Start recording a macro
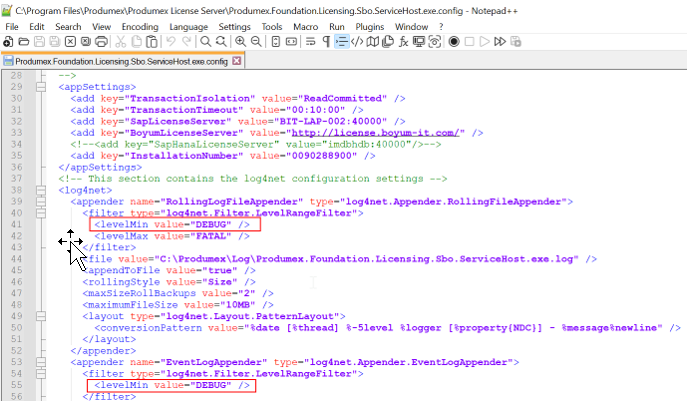The image size is (687, 404). pyautogui.click(x=454, y=42)
